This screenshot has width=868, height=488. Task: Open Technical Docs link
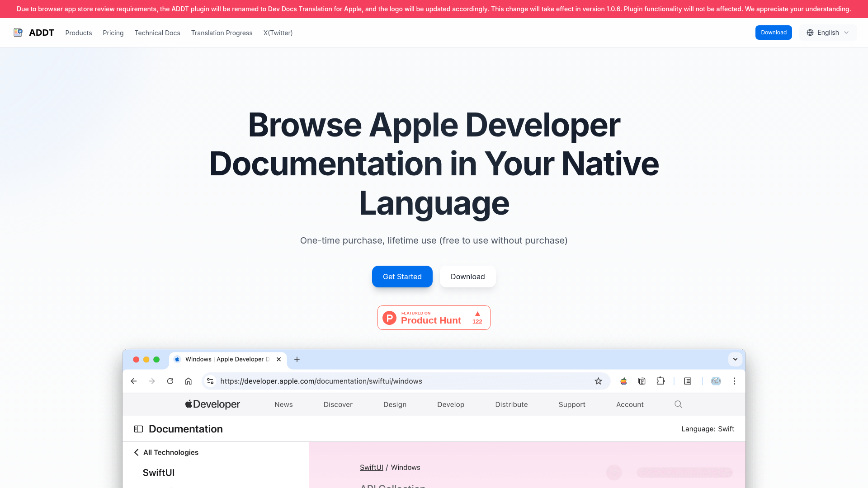point(157,33)
